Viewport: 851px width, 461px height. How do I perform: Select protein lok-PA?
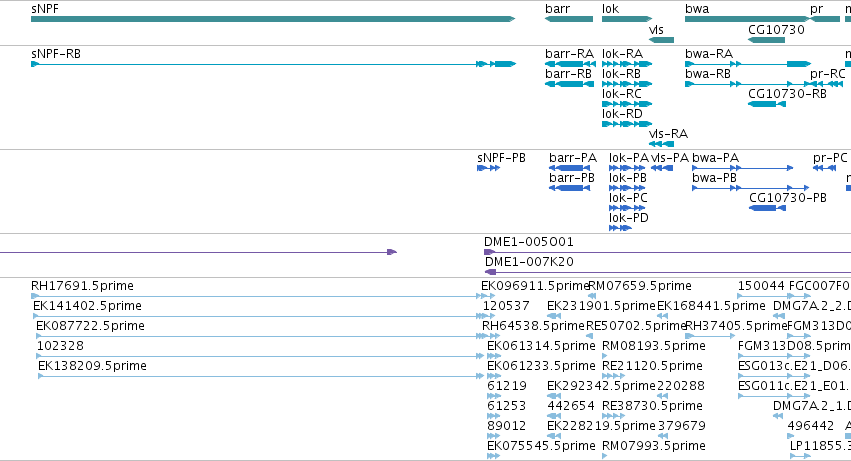coord(628,158)
